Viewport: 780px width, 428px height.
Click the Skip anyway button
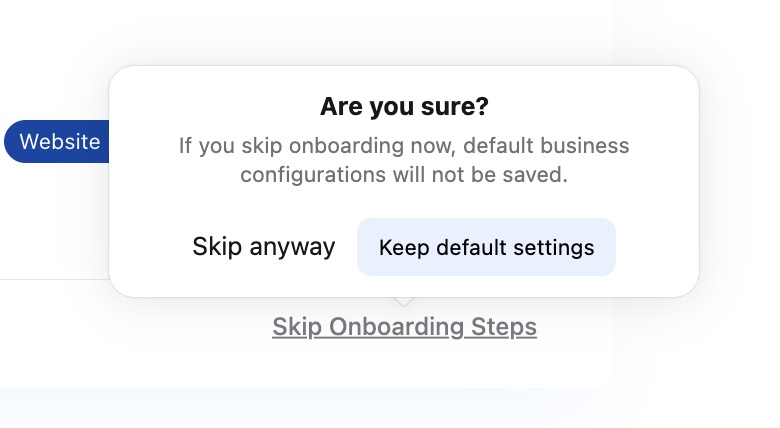tap(264, 247)
